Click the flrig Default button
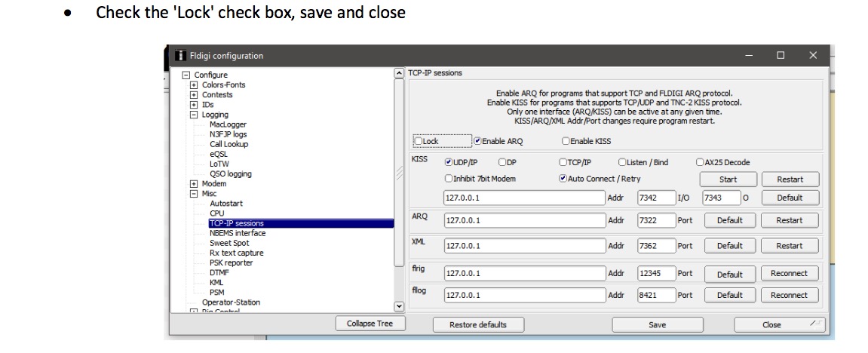Viewport: 868px width, 353px height. tap(729, 274)
